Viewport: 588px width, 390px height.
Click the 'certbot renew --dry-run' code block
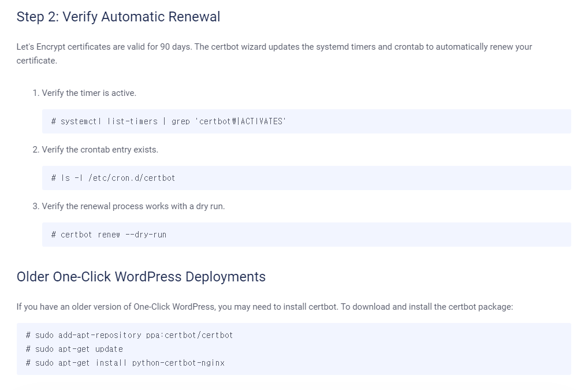(x=306, y=235)
